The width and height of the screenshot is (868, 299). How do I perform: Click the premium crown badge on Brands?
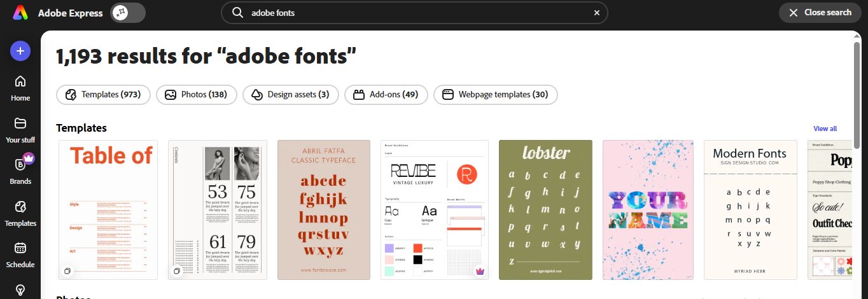click(x=28, y=158)
